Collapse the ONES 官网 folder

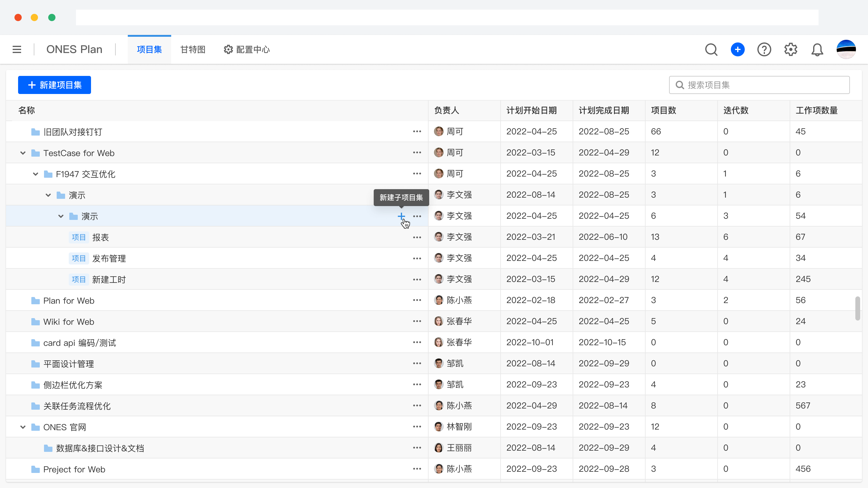tap(23, 427)
